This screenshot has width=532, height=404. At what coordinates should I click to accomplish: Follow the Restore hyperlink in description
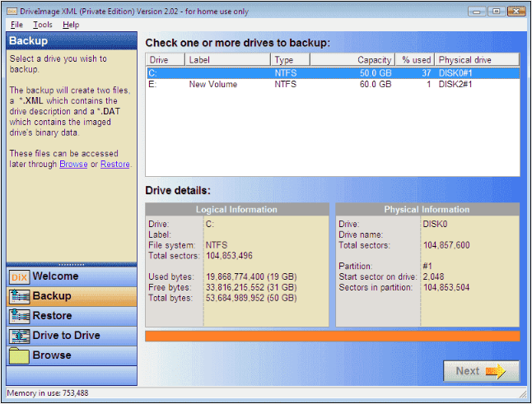[x=115, y=165]
